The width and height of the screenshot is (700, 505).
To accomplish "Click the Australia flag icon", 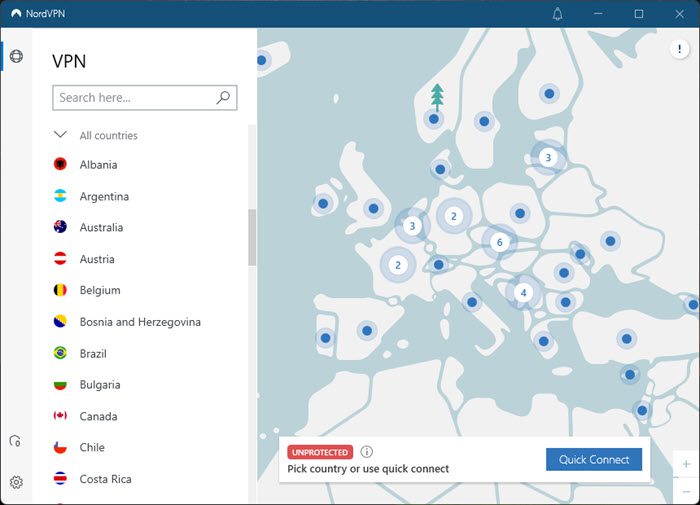I will pos(60,227).
